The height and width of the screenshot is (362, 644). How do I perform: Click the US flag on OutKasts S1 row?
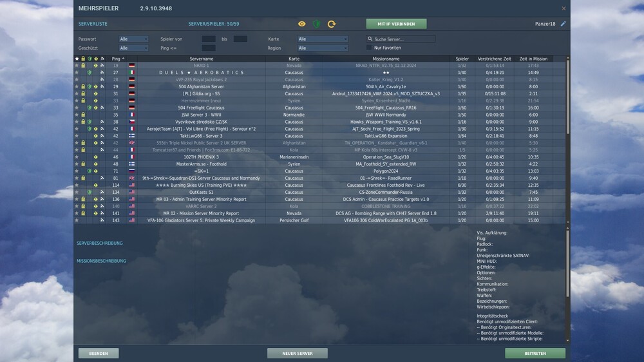coord(131,192)
